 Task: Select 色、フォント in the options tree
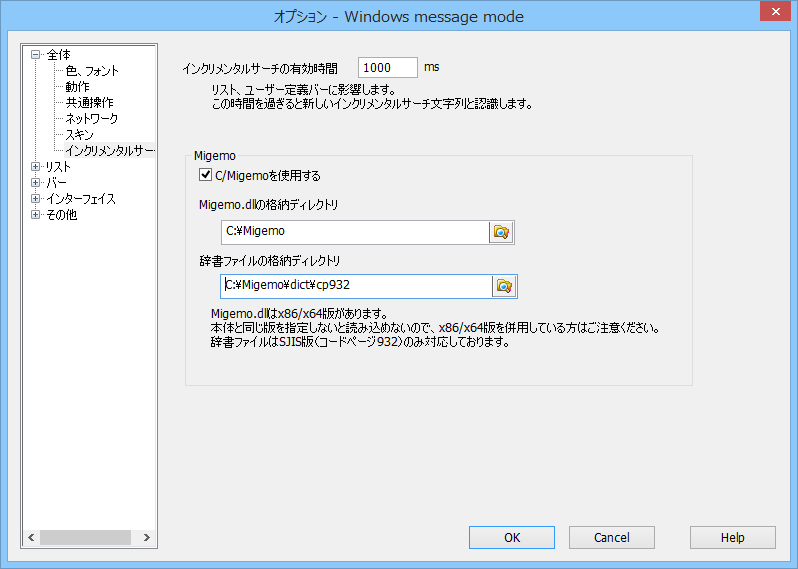(x=92, y=70)
